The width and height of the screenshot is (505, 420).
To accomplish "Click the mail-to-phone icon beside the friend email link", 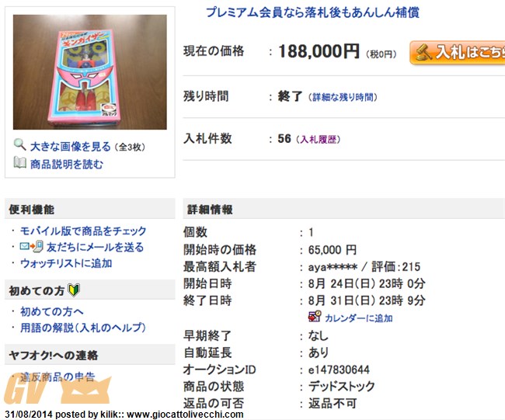I will point(31,247).
